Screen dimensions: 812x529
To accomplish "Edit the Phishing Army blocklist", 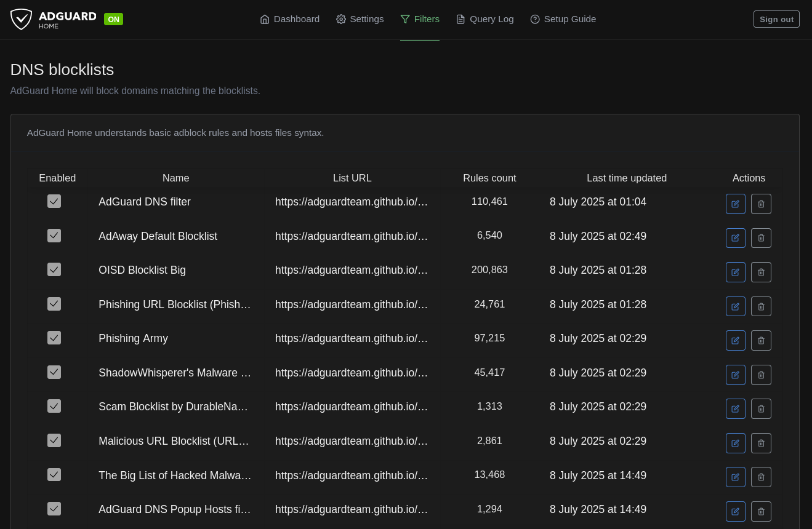I will pyautogui.click(x=736, y=341).
